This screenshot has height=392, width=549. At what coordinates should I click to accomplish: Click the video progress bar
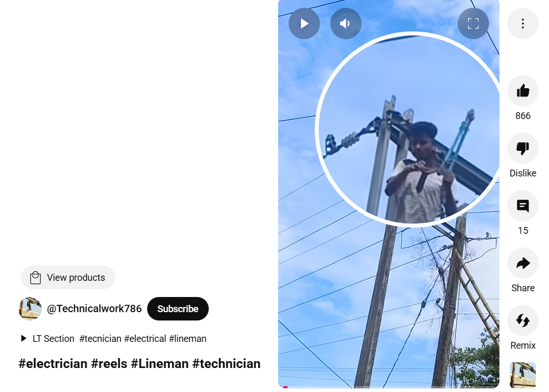389,387
